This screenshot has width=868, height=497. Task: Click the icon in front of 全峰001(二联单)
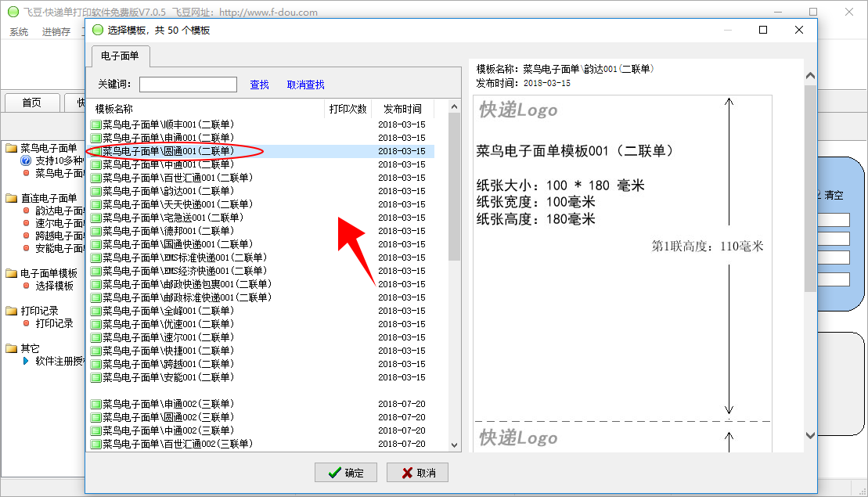click(95, 311)
